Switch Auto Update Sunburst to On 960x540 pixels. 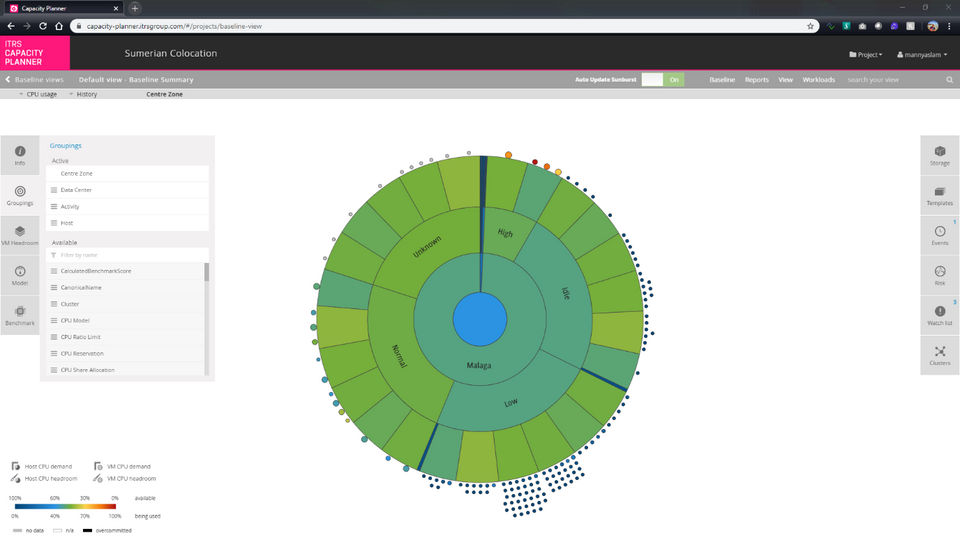pyautogui.click(x=674, y=80)
